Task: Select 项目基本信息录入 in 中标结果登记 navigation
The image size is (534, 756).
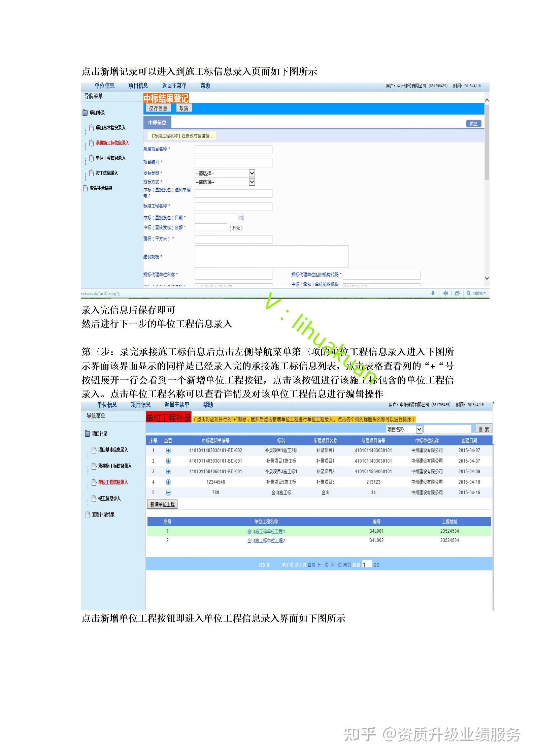Action: tap(110, 128)
